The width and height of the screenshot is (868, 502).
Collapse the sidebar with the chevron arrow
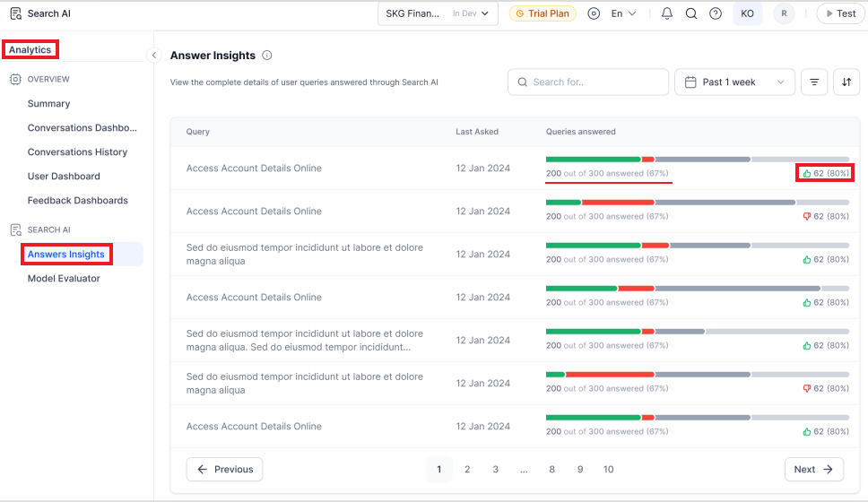point(153,56)
